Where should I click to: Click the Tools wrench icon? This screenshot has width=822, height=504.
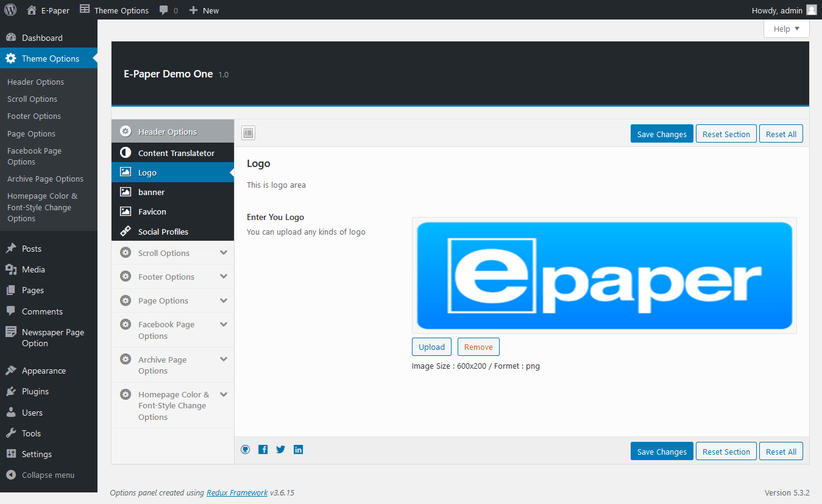click(11, 433)
